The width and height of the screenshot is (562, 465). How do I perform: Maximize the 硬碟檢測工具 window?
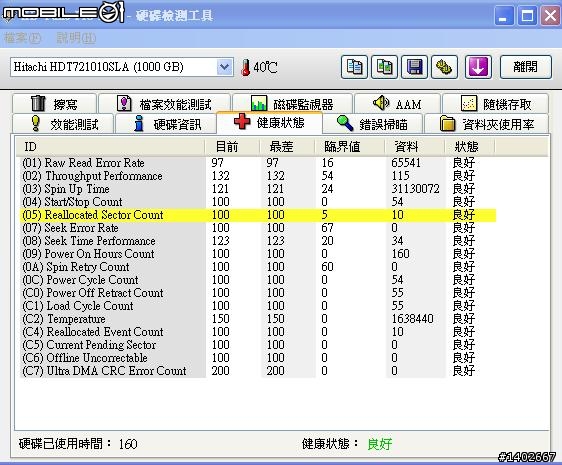(x=527, y=16)
